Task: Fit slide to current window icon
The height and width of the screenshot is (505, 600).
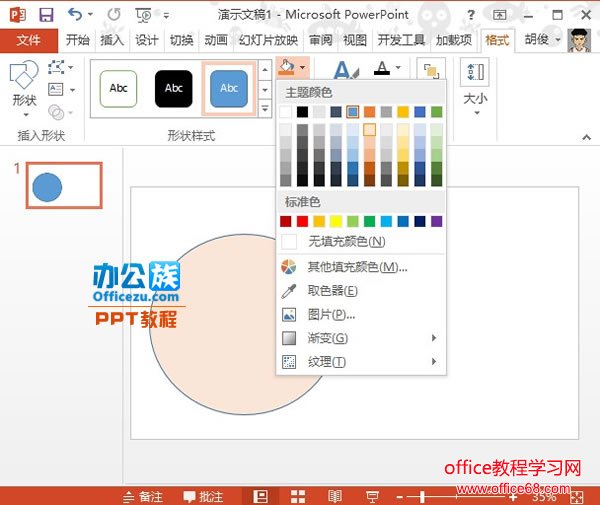Action: pyautogui.click(x=577, y=497)
